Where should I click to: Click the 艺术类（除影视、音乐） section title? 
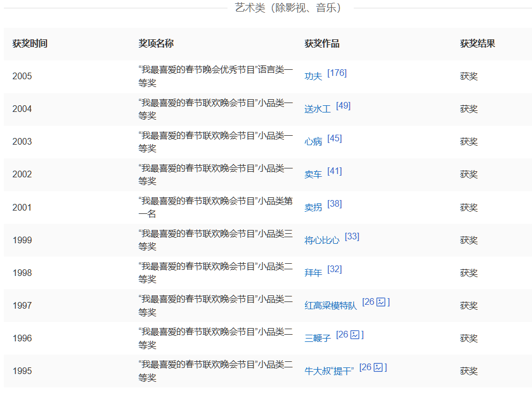click(x=288, y=7)
